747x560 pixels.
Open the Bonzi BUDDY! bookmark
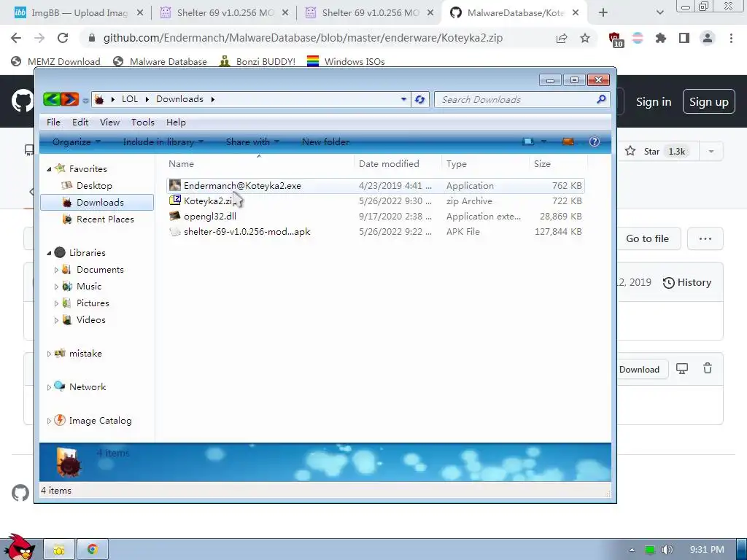(257, 61)
